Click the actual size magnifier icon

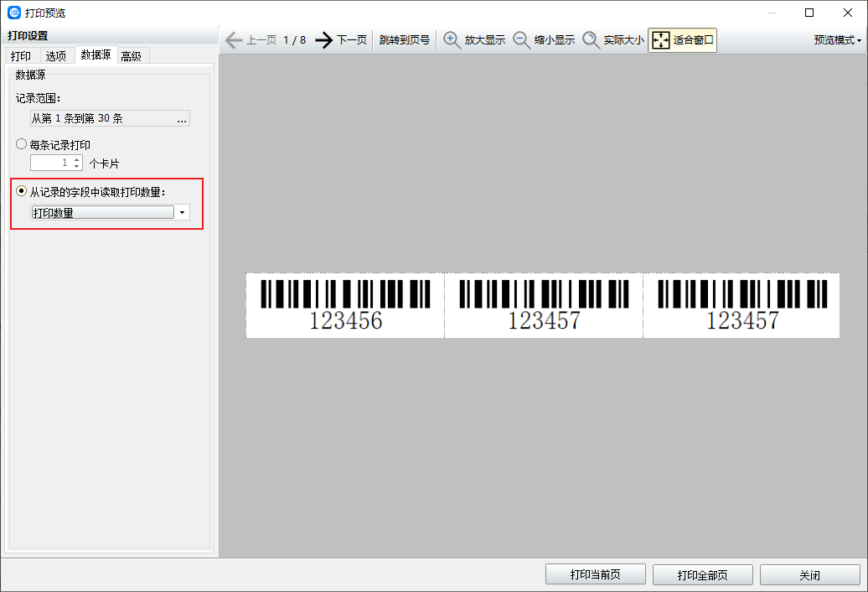(592, 40)
